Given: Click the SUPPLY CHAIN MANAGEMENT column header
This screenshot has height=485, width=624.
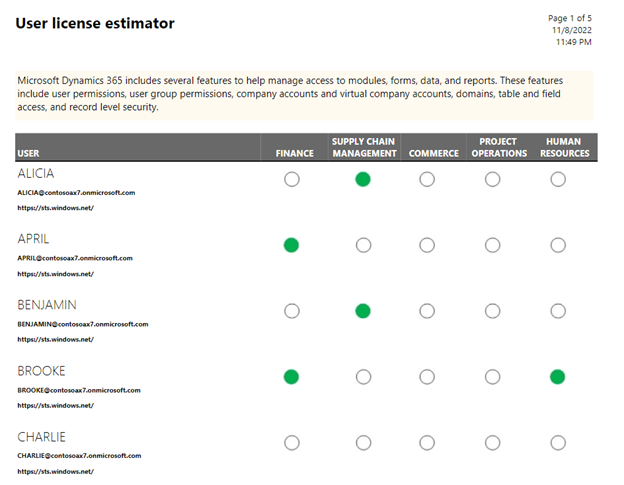Looking at the screenshot, I should (364, 148).
